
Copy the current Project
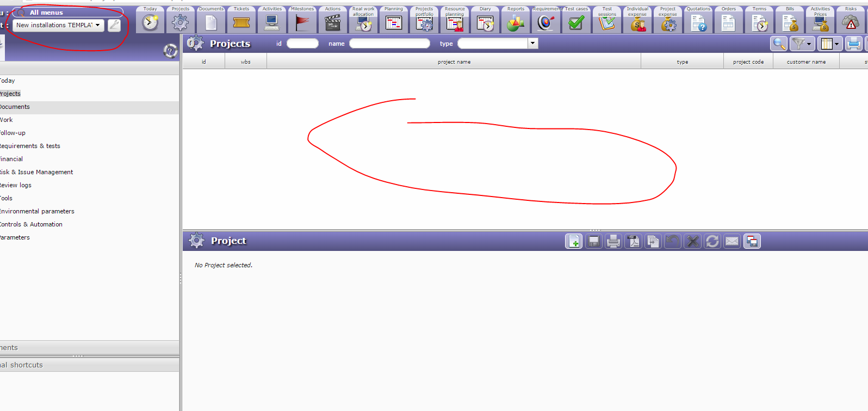click(x=653, y=241)
